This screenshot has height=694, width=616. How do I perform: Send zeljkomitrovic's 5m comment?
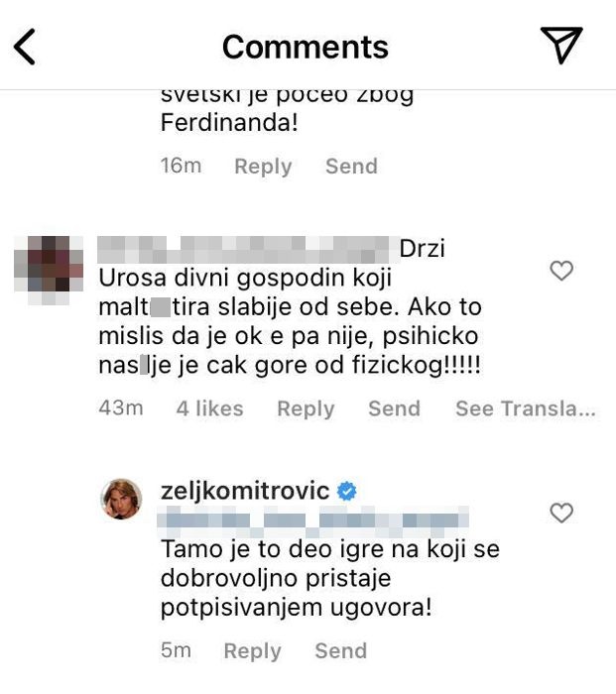coord(341,650)
